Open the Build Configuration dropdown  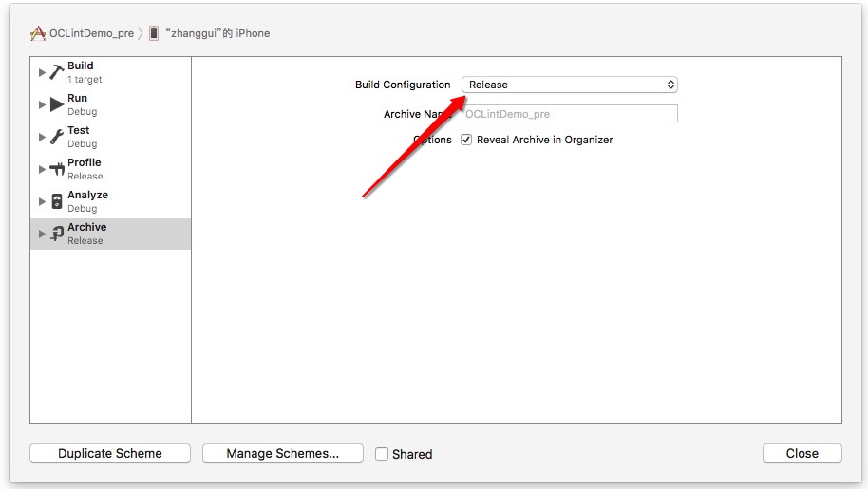tap(569, 85)
